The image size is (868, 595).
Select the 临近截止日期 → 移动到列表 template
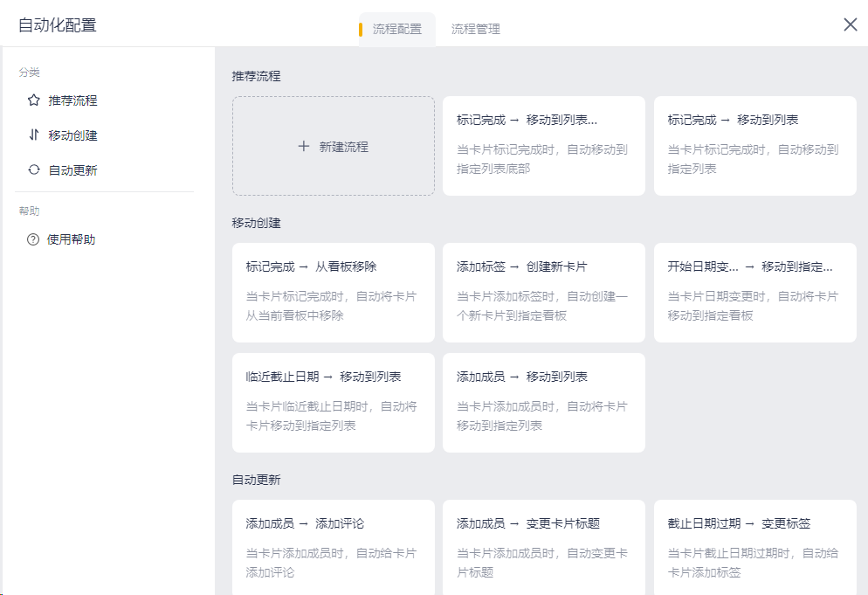pyautogui.click(x=333, y=402)
